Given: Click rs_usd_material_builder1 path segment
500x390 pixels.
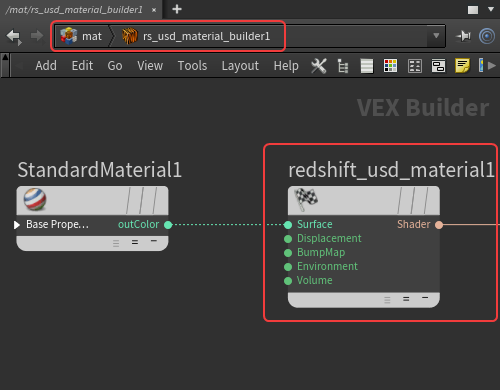Looking at the screenshot, I should [x=206, y=36].
